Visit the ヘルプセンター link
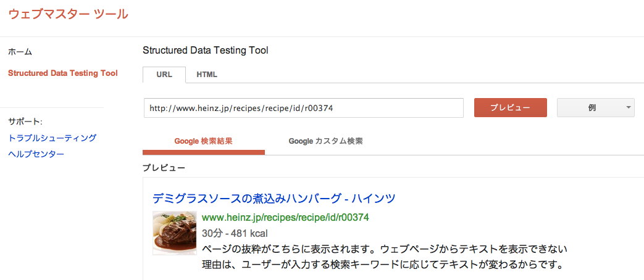Image resolution: width=644 pixels, height=280 pixels. point(36,154)
